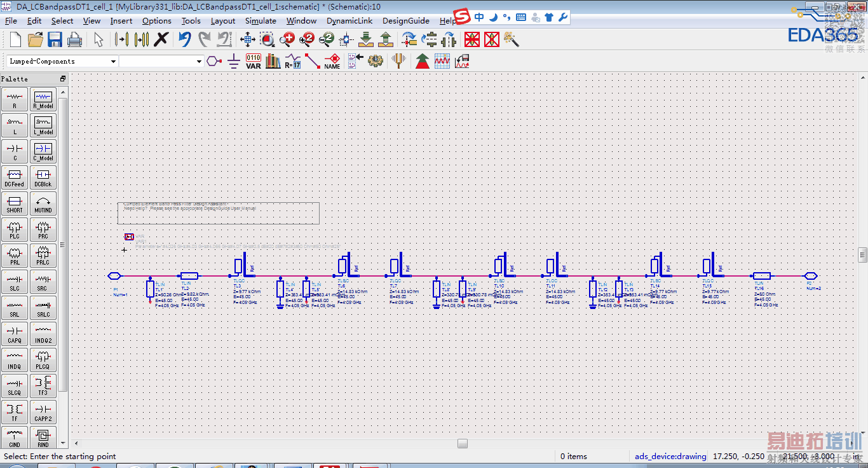
Task: Pick the TF3 transformer palette component
Action: (x=43, y=386)
